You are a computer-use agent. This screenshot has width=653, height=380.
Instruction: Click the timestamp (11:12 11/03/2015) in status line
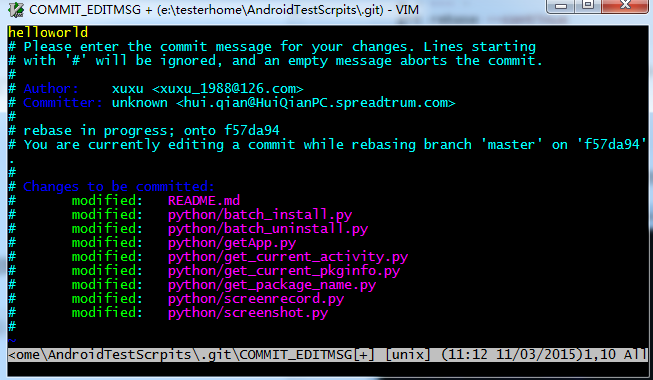(512, 355)
